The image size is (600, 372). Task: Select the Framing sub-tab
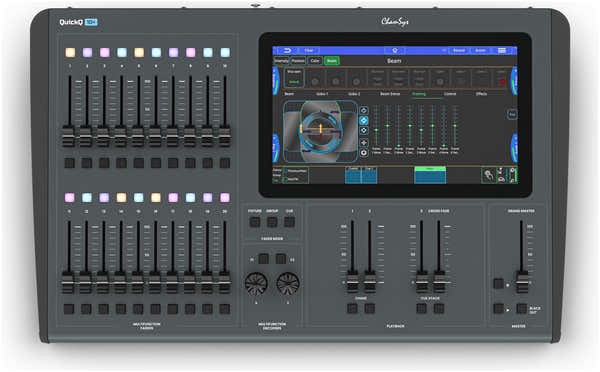pyautogui.click(x=419, y=94)
